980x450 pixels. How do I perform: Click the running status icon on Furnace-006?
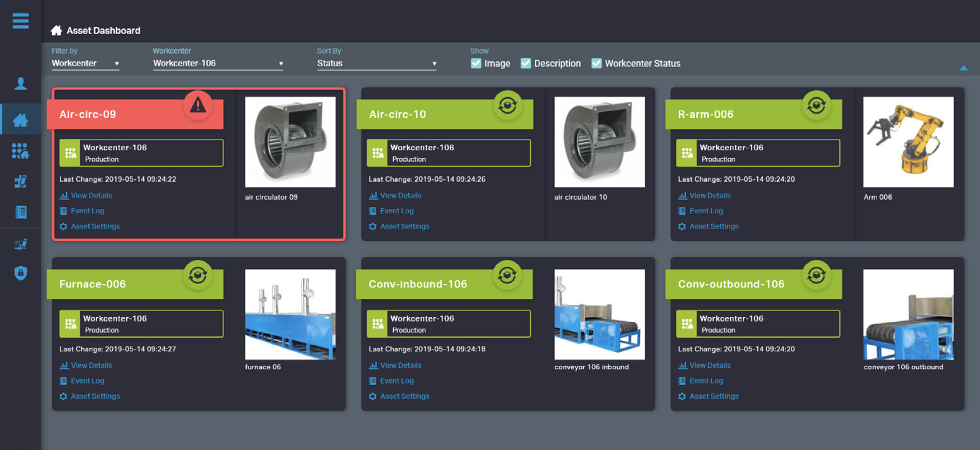(x=198, y=276)
